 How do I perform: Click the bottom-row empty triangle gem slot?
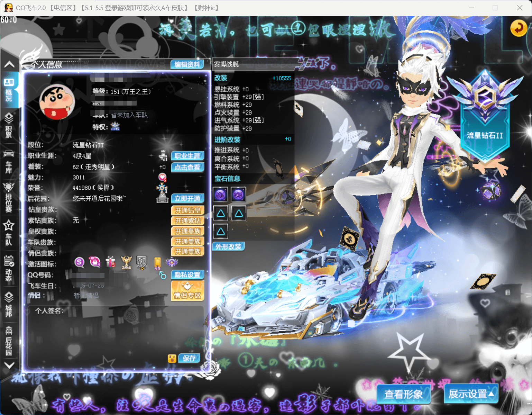click(221, 231)
